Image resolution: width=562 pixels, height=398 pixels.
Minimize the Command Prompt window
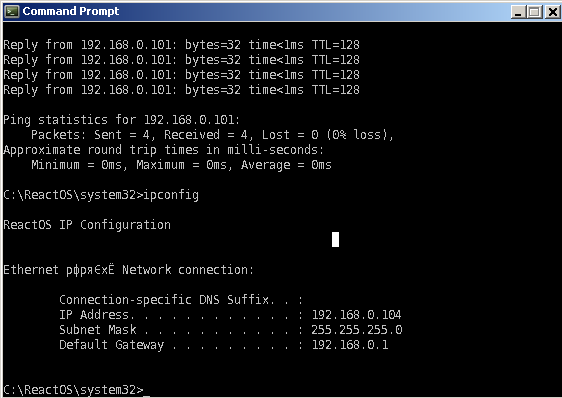(518, 12)
